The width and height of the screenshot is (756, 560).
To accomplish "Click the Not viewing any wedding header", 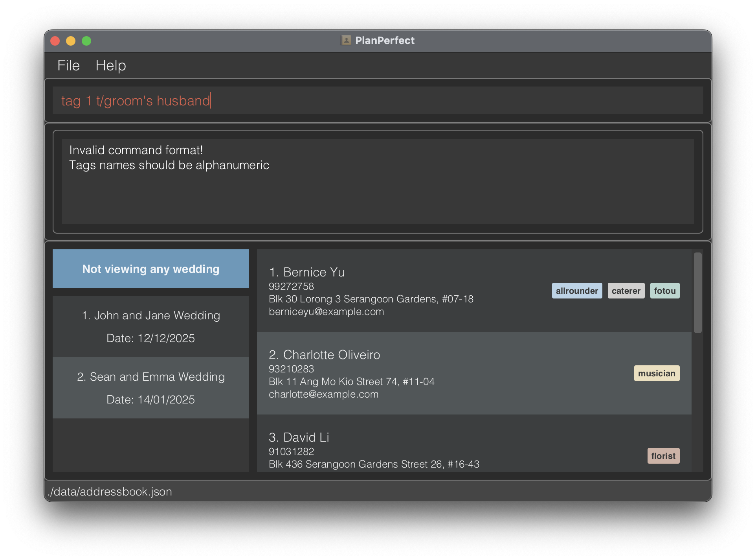I will click(151, 269).
